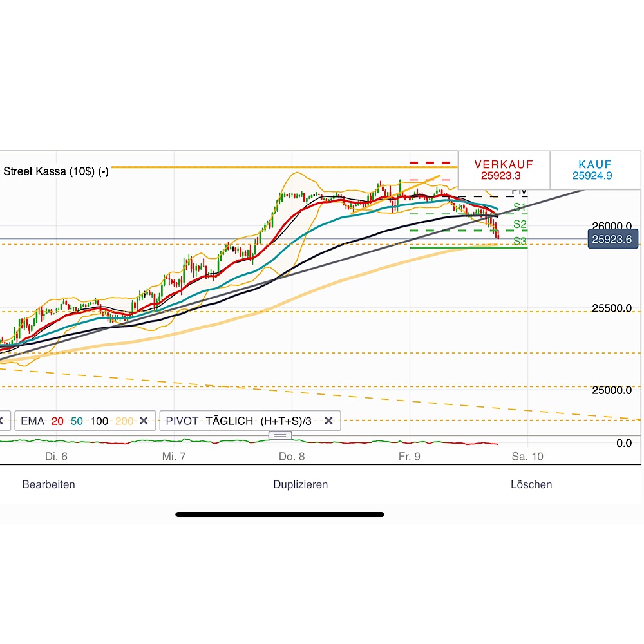Toggle the red EMA 20 line
644x644 pixels.
point(57,421)
